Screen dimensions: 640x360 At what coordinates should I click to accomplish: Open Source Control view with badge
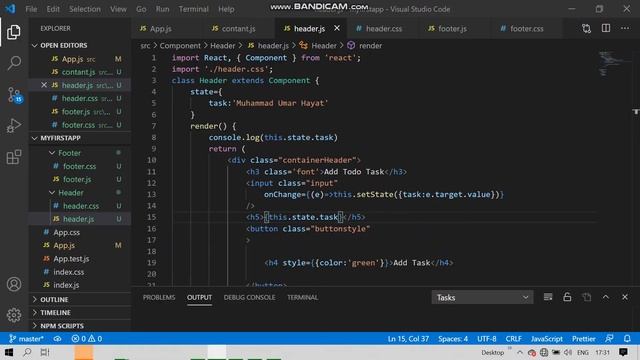point(14,95)
